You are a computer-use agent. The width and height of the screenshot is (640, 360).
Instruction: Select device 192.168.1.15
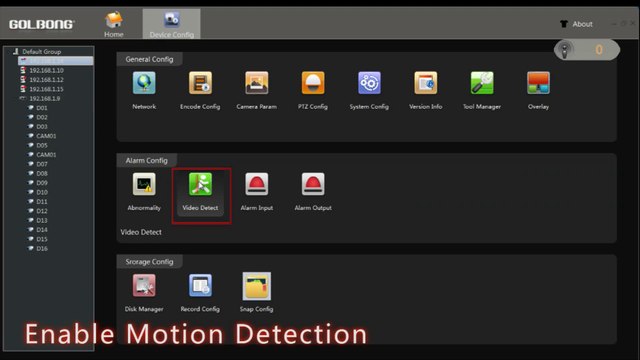(46, 89)
